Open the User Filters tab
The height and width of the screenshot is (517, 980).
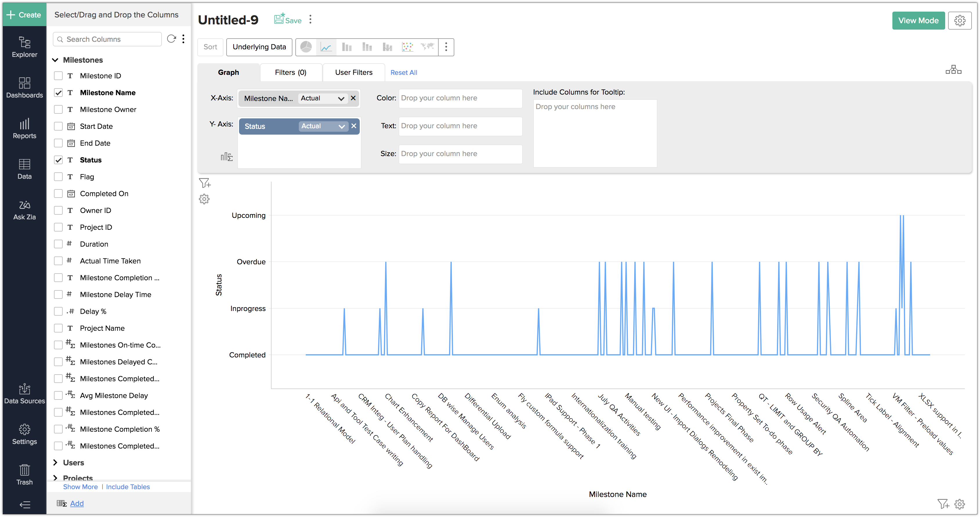[x=353, y=72]
